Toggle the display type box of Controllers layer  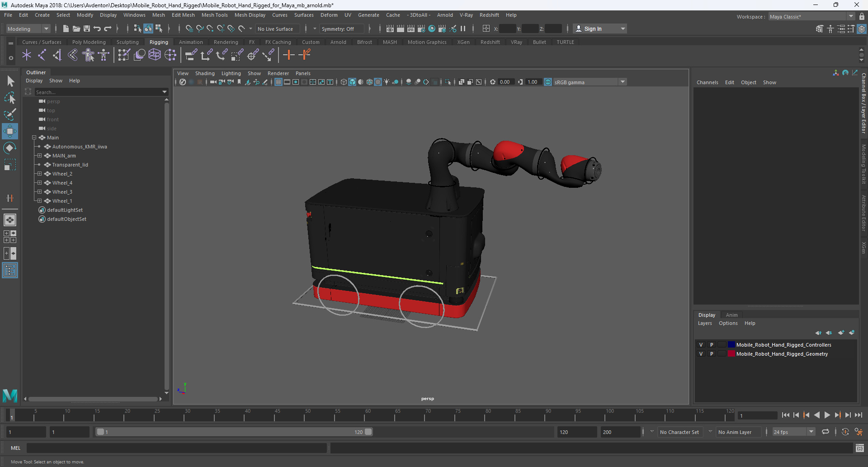click(x=722, y=345)
